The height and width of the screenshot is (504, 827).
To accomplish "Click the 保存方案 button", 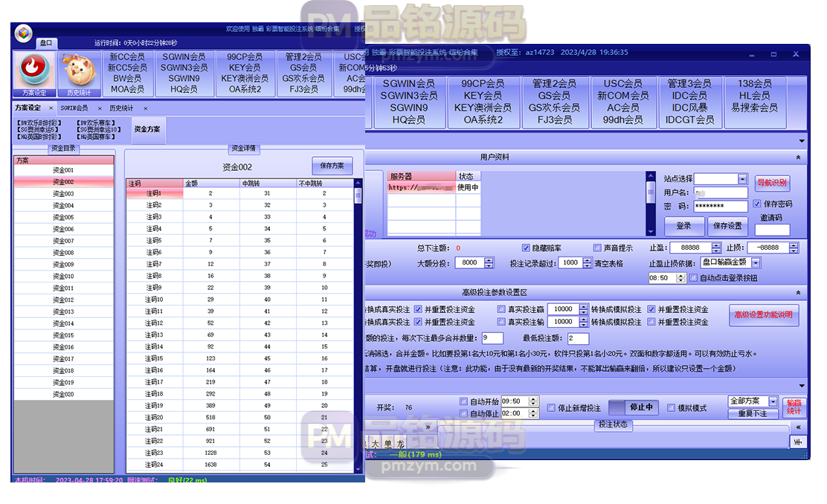I will 332,166.
